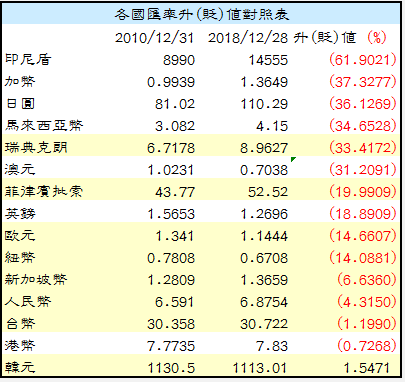Click the cell value 81.02
405x382 pixels.
pos(175,104)
